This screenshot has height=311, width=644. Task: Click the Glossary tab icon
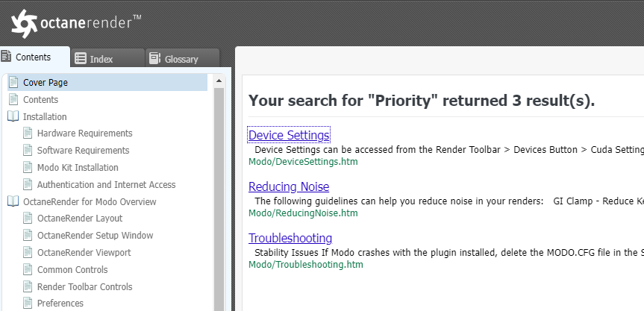[x=154, y=58]
